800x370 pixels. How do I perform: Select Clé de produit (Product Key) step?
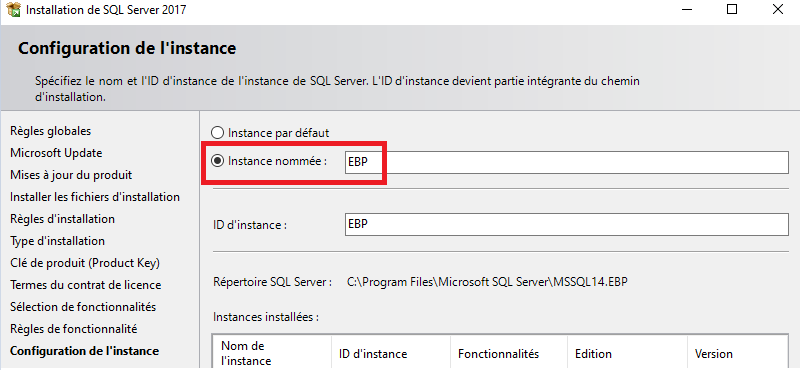pyautogui.click(x=85, y=263)
